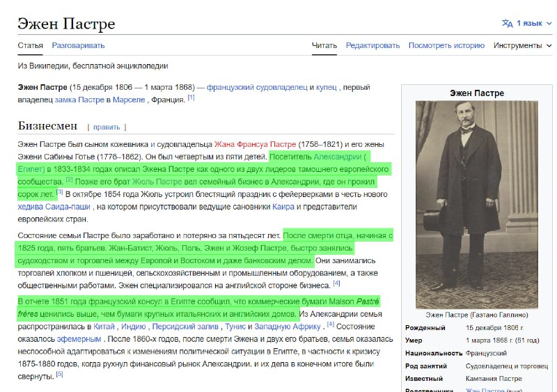Click the "Рожденный" infobox label
This screenshot has height=392, width=557.
(x=425, y=328)
